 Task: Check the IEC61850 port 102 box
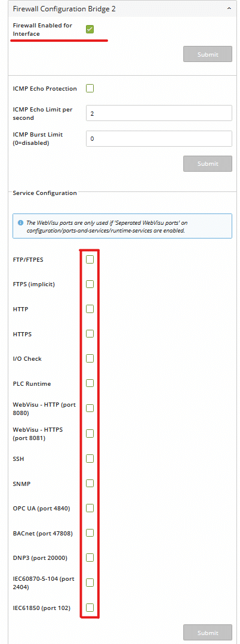pyautogui.click(x=90, y=608)
